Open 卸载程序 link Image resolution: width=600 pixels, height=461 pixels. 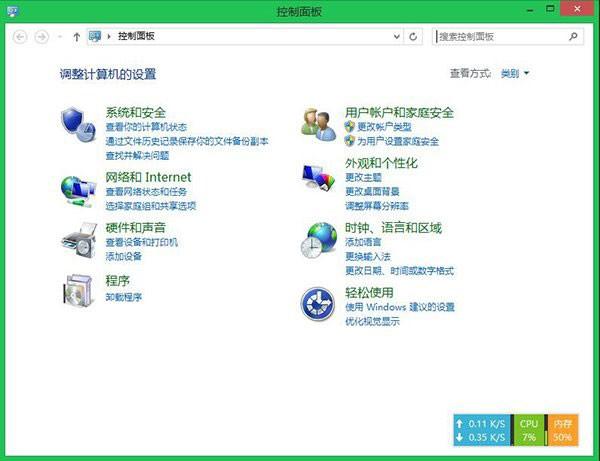124,297
